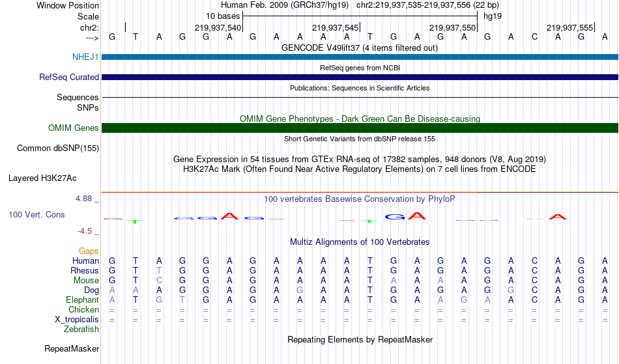
Task: Select the dark green OMIM Genes bar
Action: pos(360,128)
